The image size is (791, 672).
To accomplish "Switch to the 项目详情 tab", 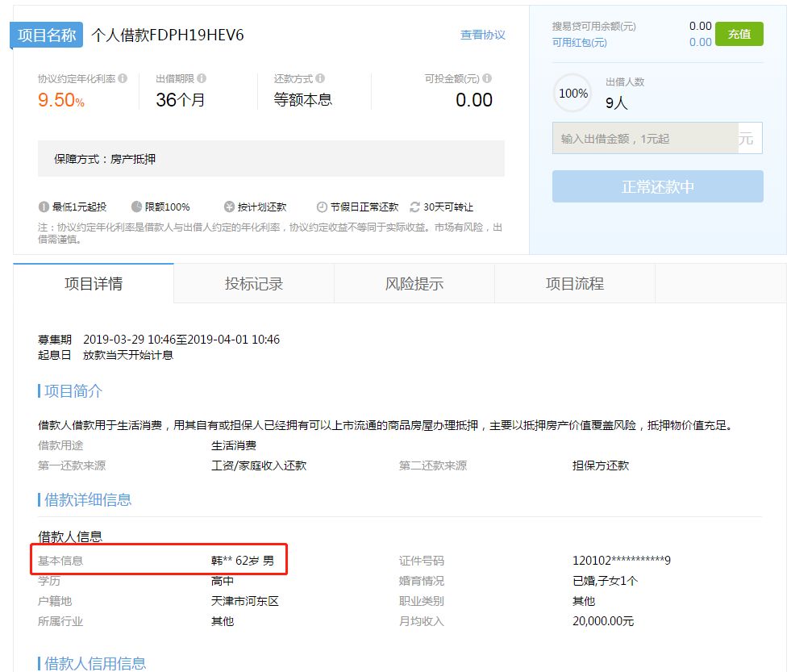I will point(94,284).
